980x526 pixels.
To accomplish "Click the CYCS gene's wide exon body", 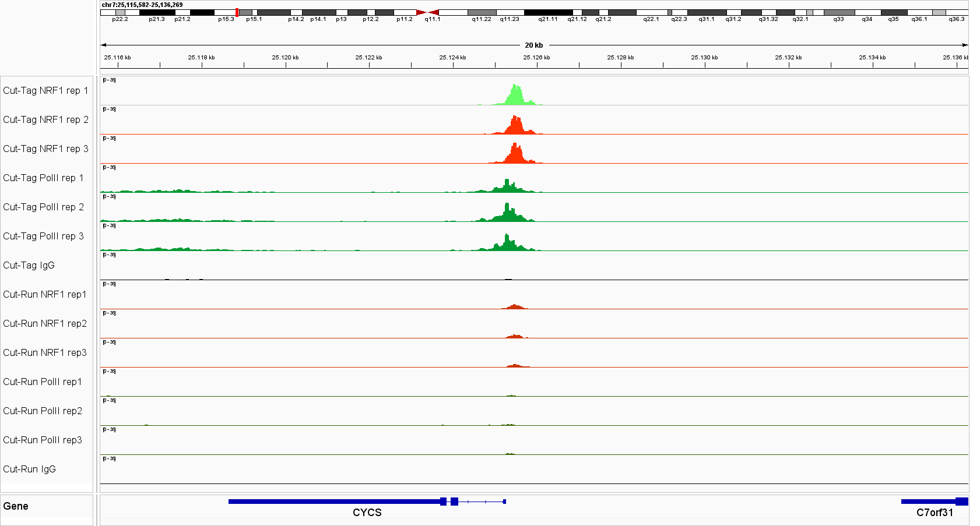I will click(335, 502).
